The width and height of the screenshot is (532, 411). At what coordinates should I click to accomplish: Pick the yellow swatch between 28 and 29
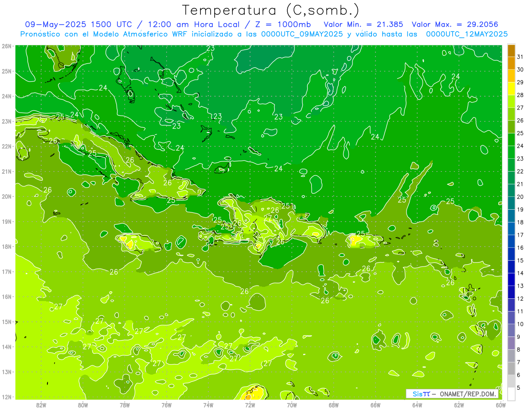pos(511,89)
